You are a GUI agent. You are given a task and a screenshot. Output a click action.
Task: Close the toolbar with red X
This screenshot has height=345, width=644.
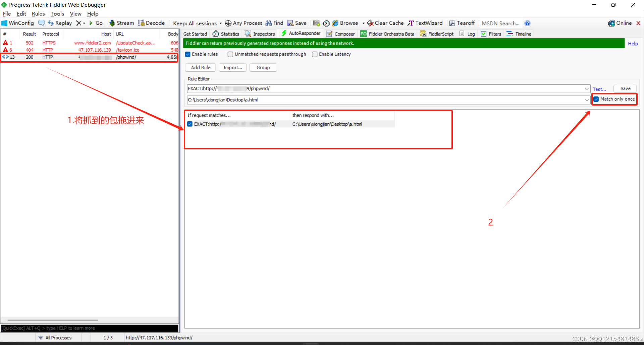[x=638, y=23]
